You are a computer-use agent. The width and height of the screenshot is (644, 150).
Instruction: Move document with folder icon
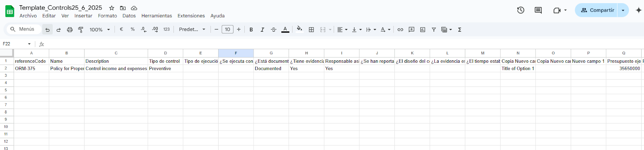(123, 8)
